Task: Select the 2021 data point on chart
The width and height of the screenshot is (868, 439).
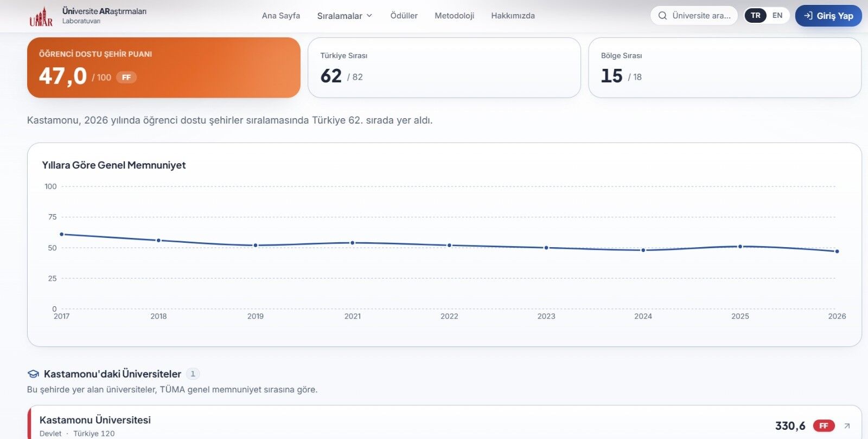Action: tap(353, 243)
